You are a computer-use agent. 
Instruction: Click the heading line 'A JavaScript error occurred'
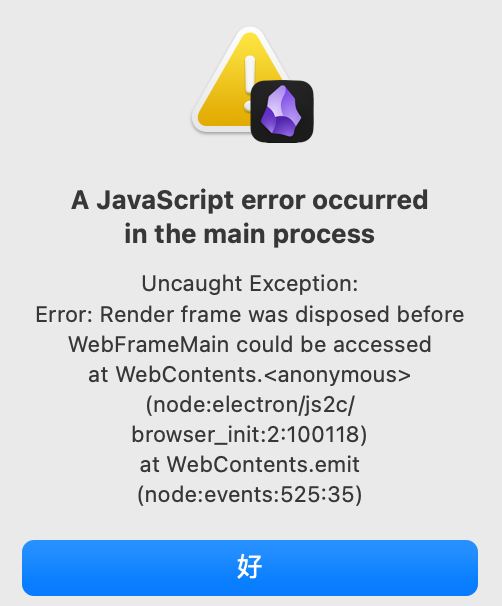point(250,200)
